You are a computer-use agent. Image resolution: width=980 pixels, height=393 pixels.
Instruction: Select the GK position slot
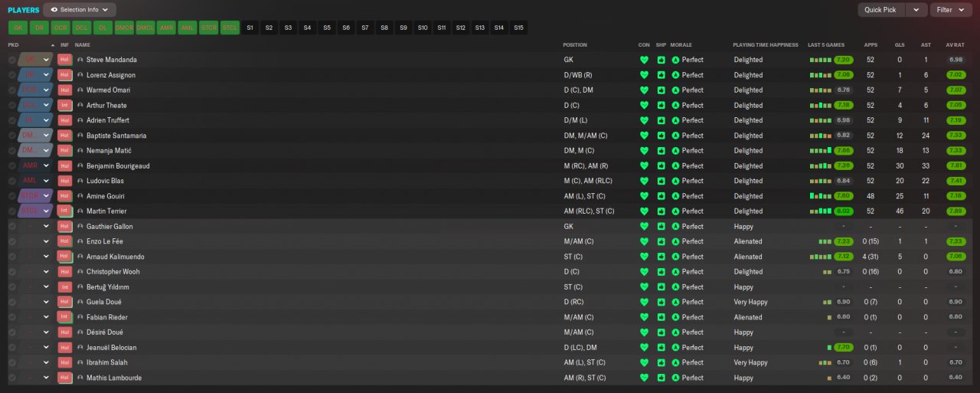[18, 28]
